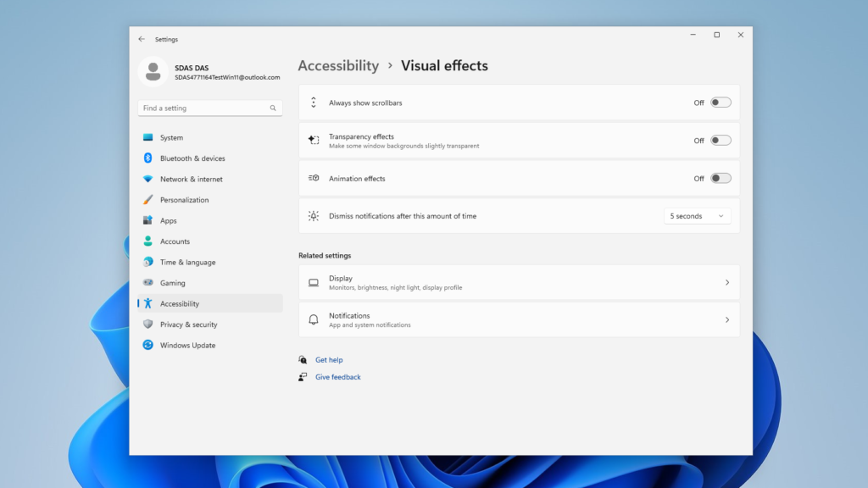Click the Notifications bell icon
Image resolution: width=868 pixels, height=488 pixels.
click(x=314, y=319)
